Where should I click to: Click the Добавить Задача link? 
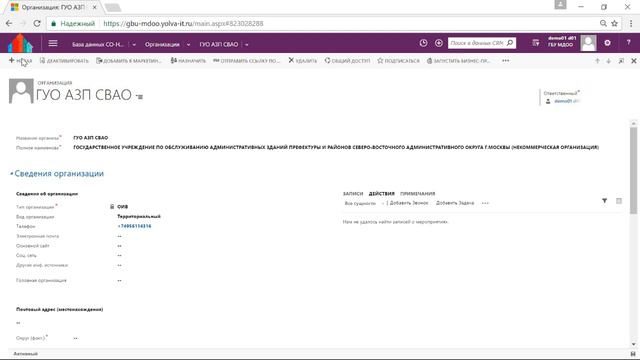455,203
